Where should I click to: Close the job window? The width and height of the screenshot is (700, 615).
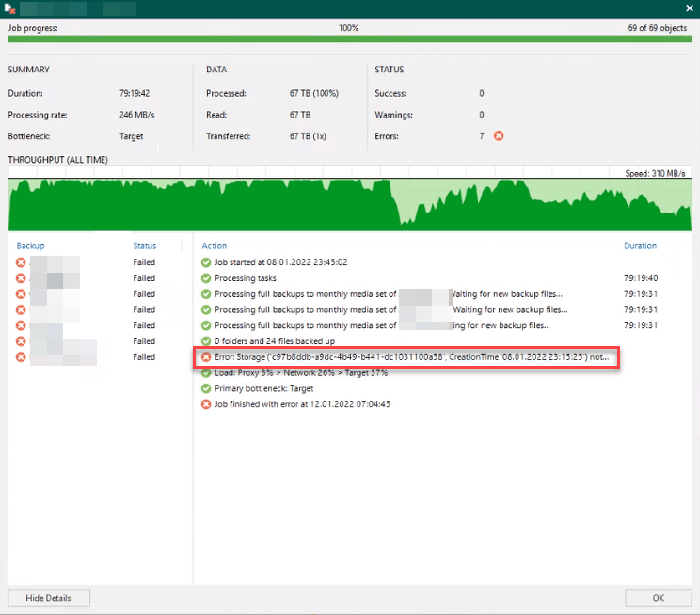pos(690,8)
